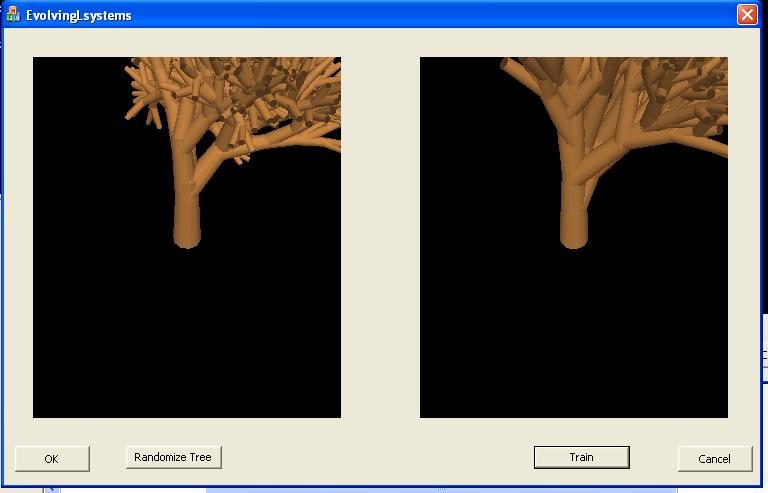This screenshot has width=768, height=493.
Task: Cancel the EvolvingLsystems dialog
Action: click(x=715, y=459)
